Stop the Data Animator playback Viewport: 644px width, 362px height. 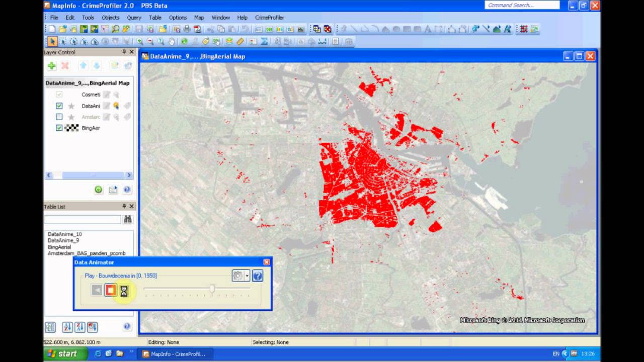point(111,290)
